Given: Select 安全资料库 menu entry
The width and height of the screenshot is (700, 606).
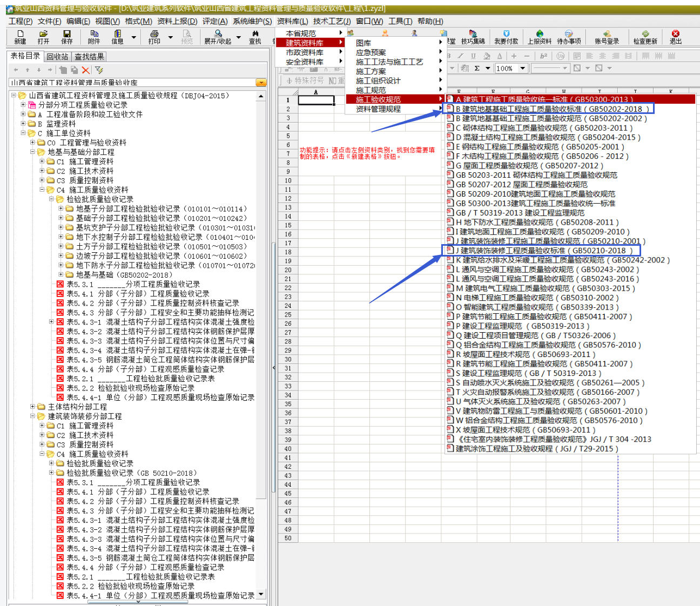Looking at the screenshot, I should 310,62.
